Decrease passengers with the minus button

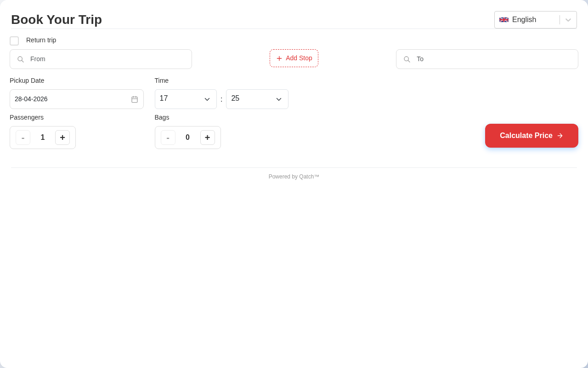pyautogui.click(x=23, y=138)
